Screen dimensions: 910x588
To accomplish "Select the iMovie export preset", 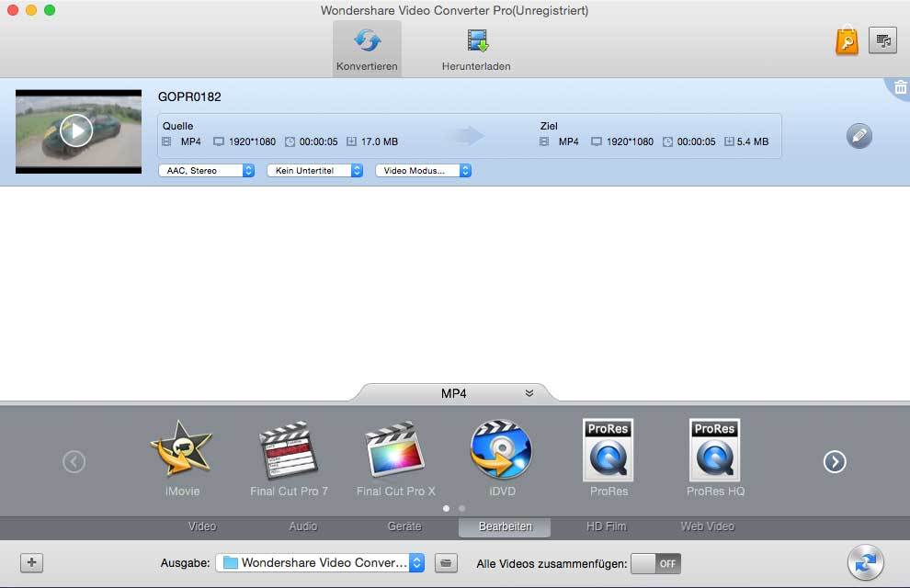I will 182,450.
